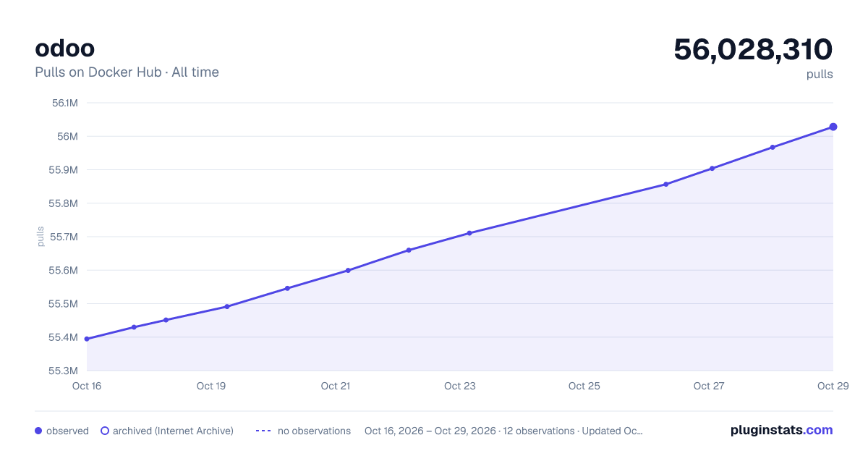Select the data point between Oct 19 and Oct 21
The width and height of the screenshot is (868, 456).
(x=287, y=288)
